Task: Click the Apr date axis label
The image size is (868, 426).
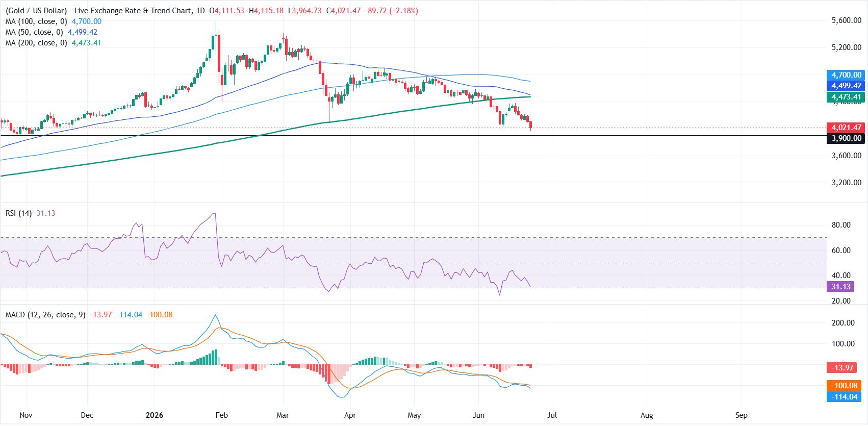Action: [x=350, y=415]
